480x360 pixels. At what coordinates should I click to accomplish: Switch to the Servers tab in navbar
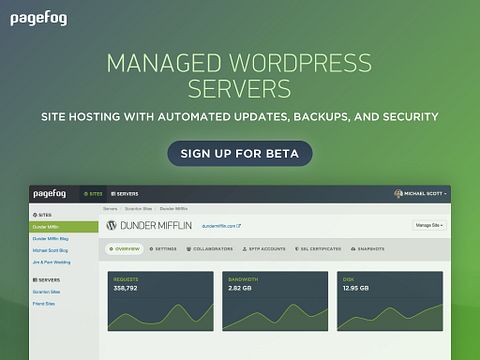tap(124, 194)
